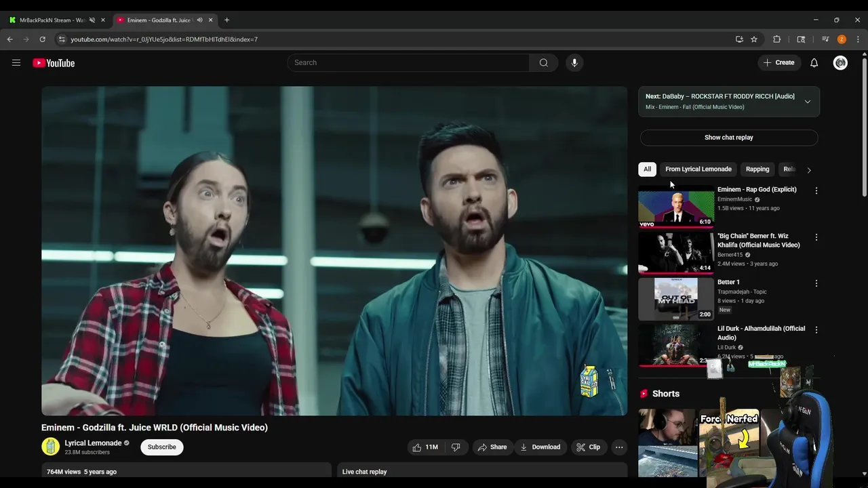Viewport: 868px width, 488px height.
Task: Open more actions ellipsis under video
Action: pyautogui.click(x=618, y=447)
